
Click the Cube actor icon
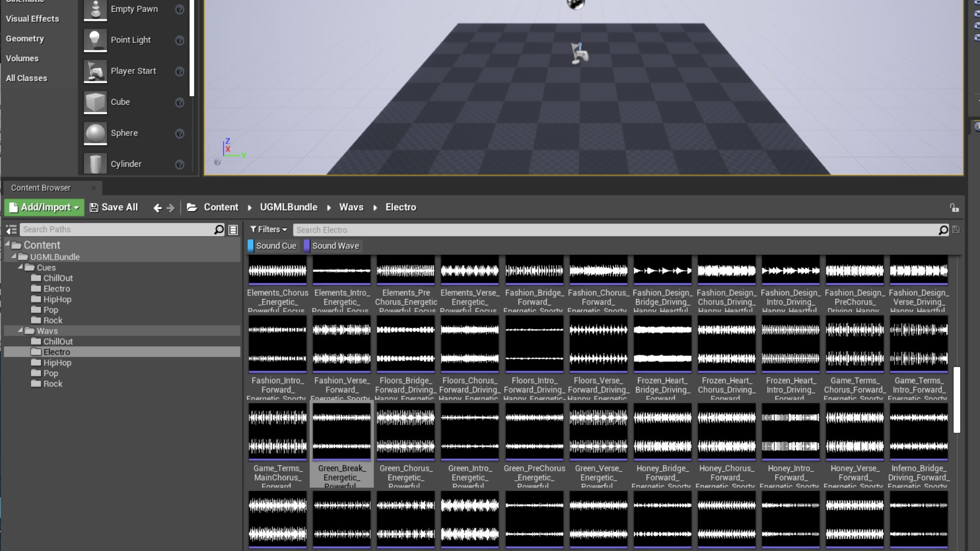coord(95,102)
